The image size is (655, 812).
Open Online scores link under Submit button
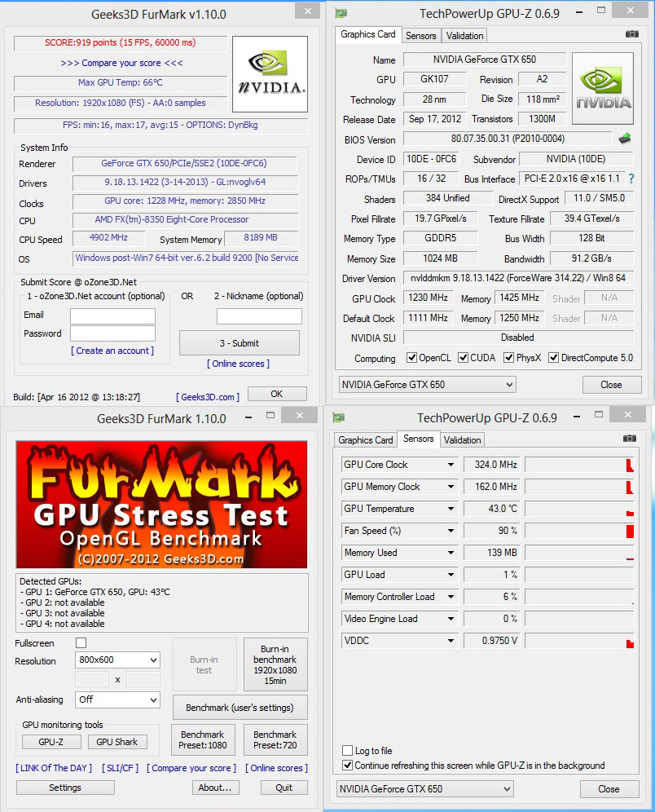pyautogui.click(x=239, y=364)
